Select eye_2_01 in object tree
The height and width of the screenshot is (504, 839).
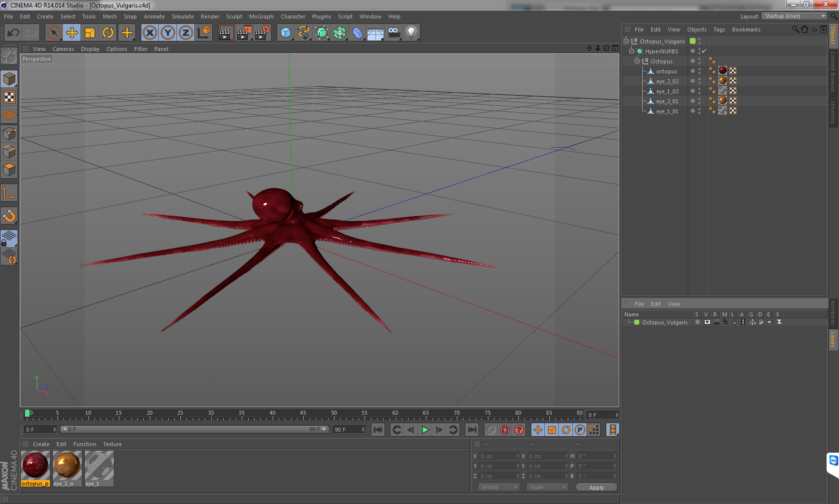coord(667,101)
